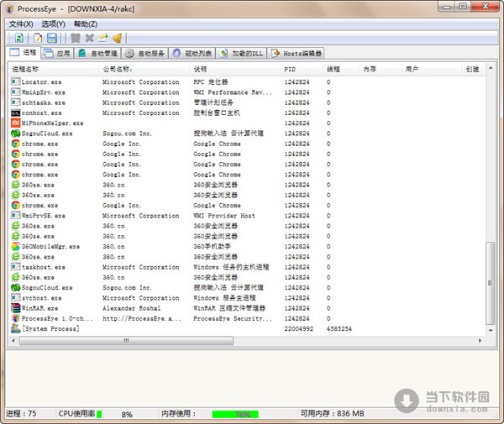Viewport: 504px width, 424px height.
Task: Click the grayed-out end process toolbar icon
Action: click(76, 39)
